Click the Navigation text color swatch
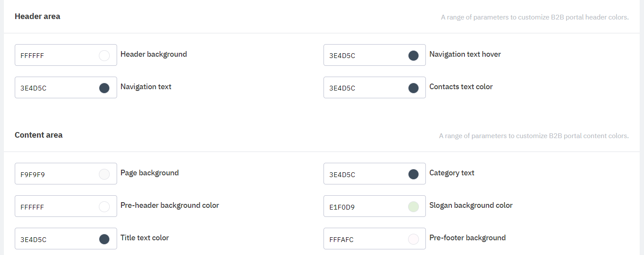The image size is (644, 255). tap(104, 88)
